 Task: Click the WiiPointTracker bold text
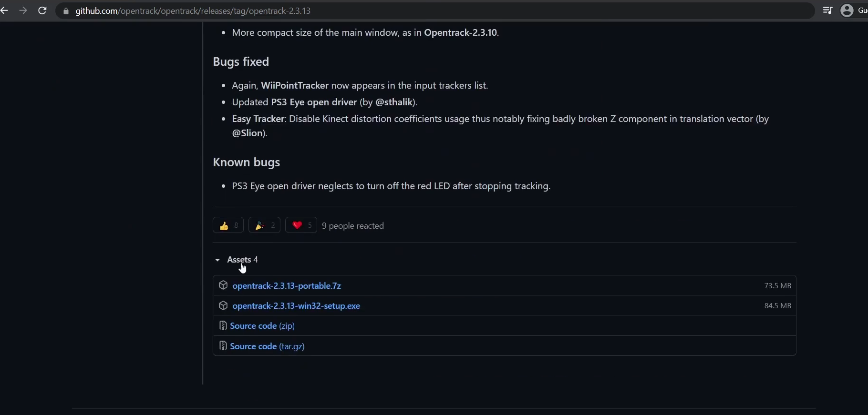point(295,86)
